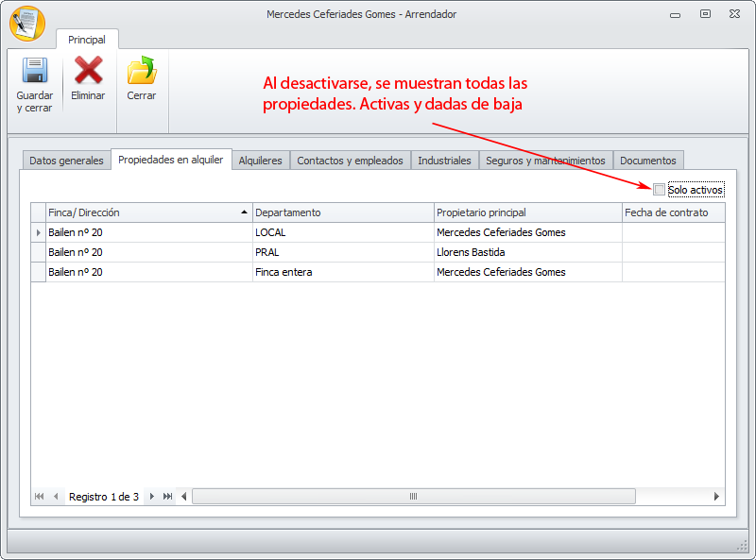Click the horizontal scrollbar thumb
This screenshot has width=756, height=560.
[x=414, y=497]
